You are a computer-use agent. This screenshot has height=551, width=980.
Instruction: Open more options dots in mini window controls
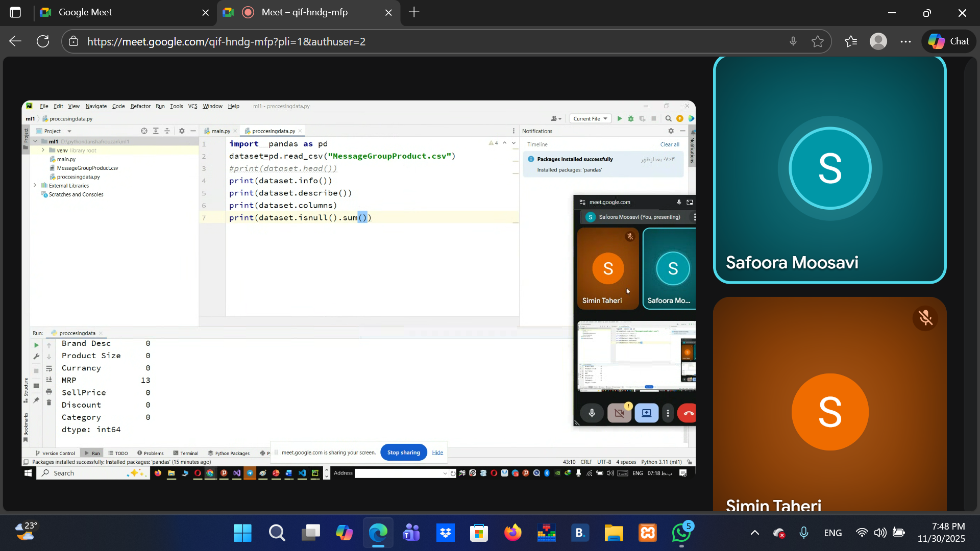tap(668, 413)
